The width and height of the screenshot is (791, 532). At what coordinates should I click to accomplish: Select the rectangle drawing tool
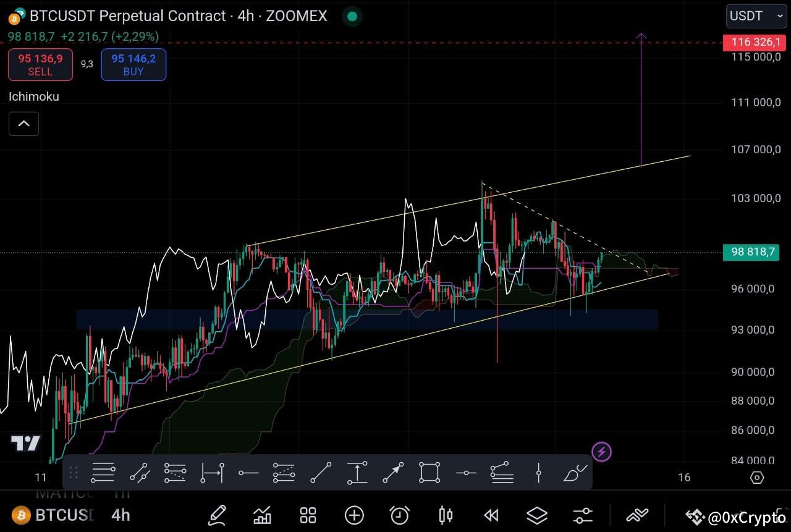point(429,473)
